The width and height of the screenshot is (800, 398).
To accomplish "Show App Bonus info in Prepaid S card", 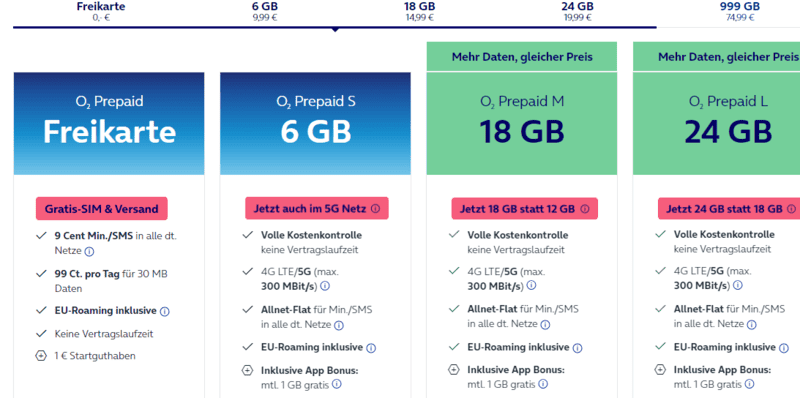I will [337, 384].
